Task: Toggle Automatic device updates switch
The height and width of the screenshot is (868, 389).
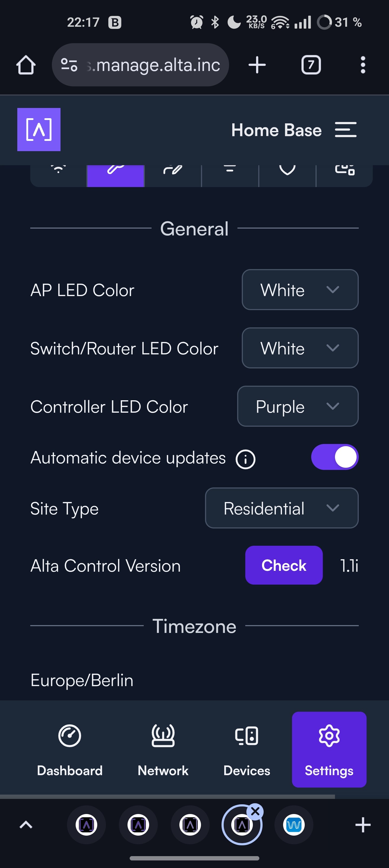Action: click(334, 457)
